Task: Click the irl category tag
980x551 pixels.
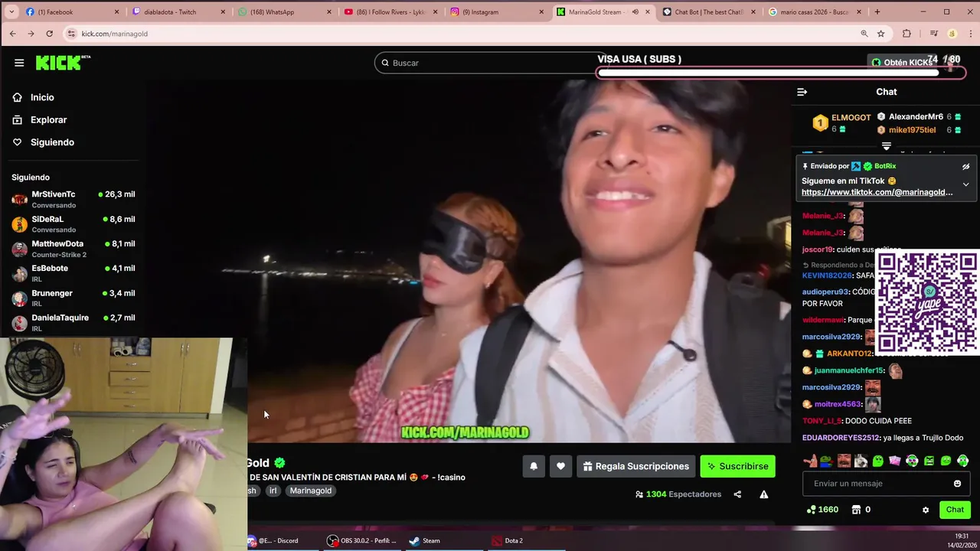Action: pyautogui.click(x=273, y=491)
